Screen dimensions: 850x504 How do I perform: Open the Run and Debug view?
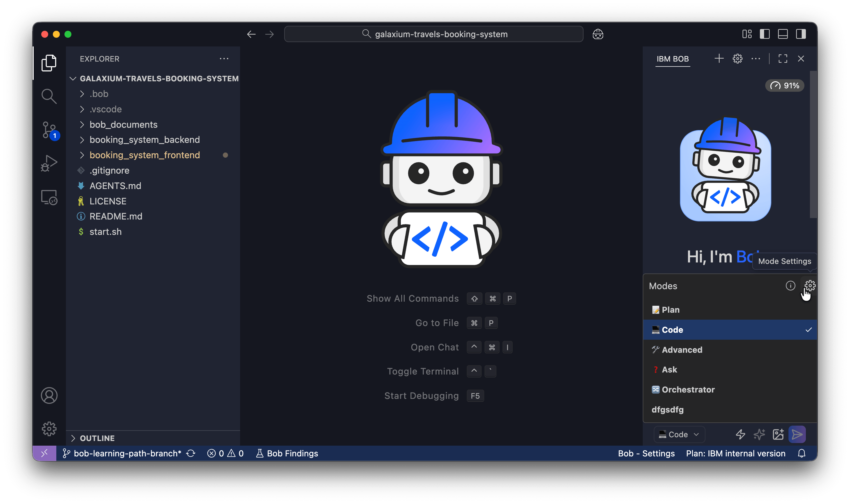49,163
